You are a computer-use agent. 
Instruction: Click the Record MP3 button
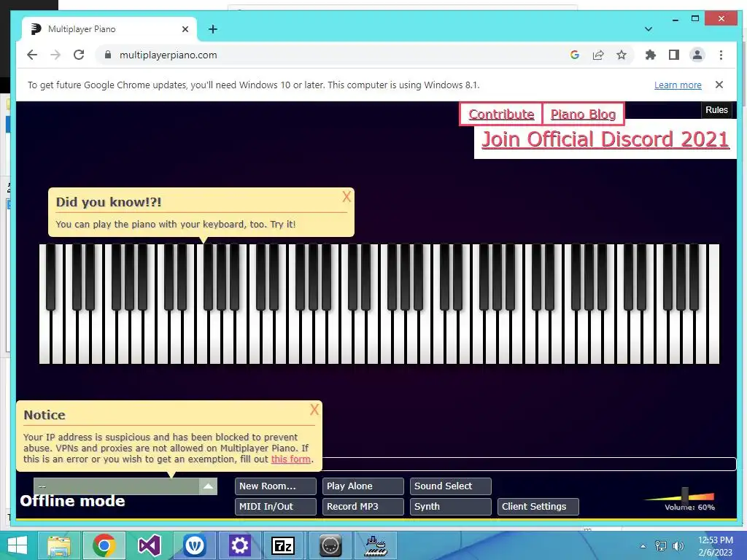pyautogui.click(x=363, y=507)
